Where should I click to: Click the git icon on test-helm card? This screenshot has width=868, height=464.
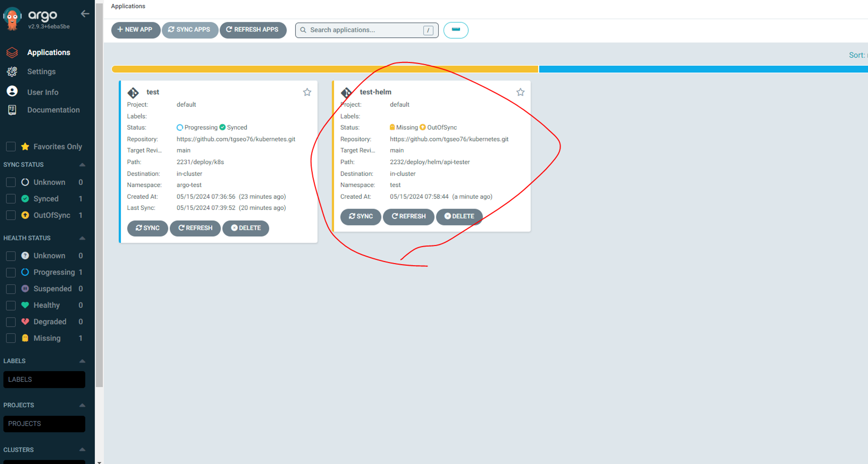tap(346, 93)
